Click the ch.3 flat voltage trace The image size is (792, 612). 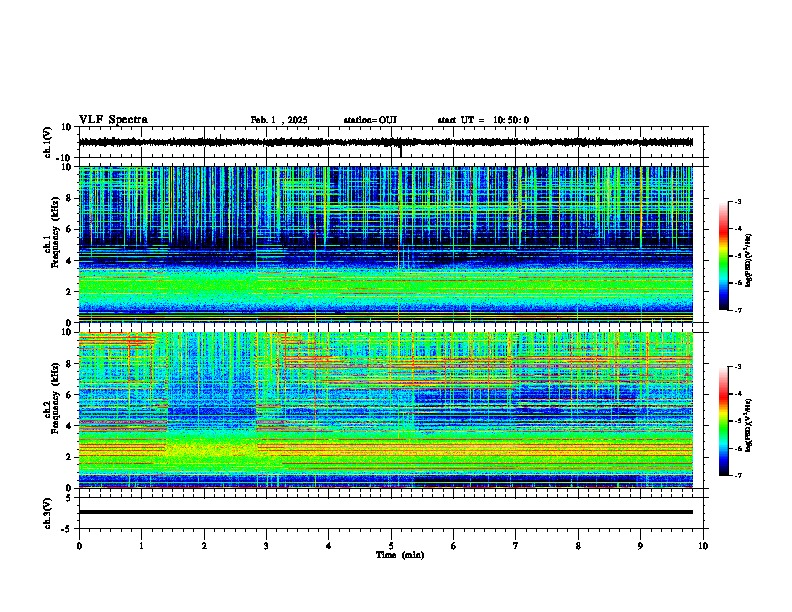click(x=385, y=512)
